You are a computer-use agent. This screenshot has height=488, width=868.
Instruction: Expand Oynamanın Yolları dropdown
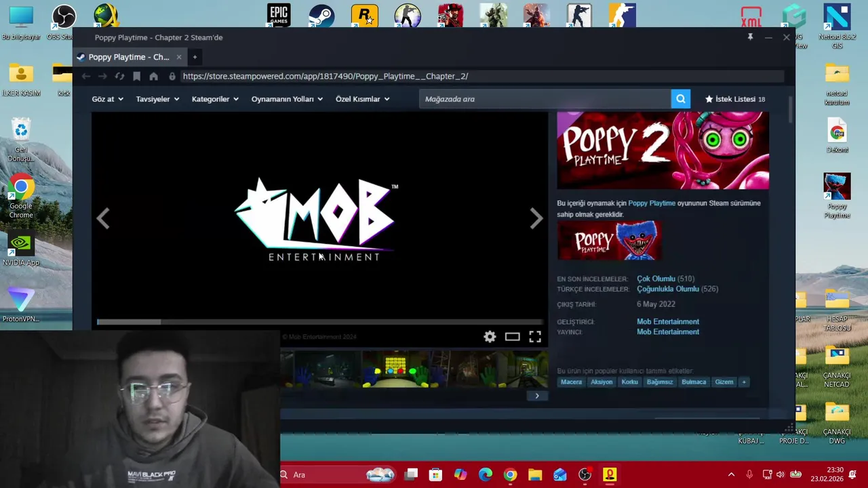(287, 99)
